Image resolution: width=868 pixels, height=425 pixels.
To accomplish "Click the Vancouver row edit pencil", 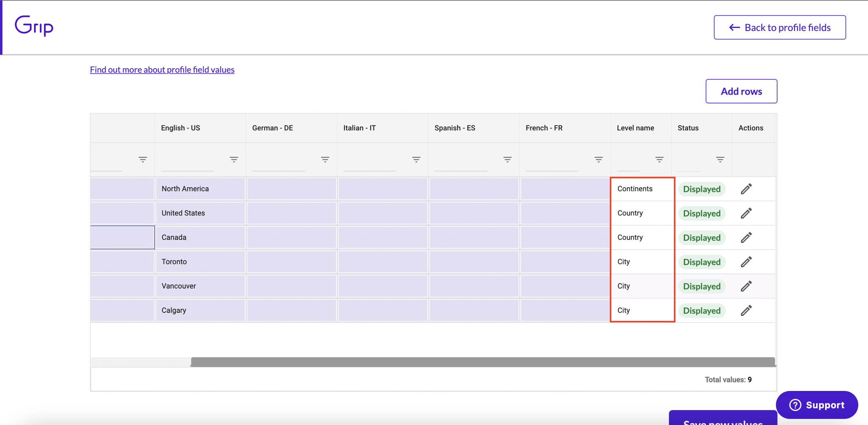I will tap(746, 286).
